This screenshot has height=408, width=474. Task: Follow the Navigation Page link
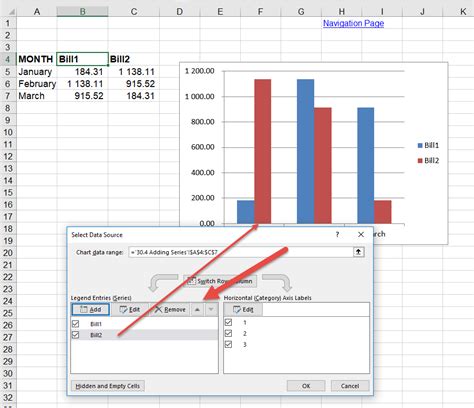353,23
